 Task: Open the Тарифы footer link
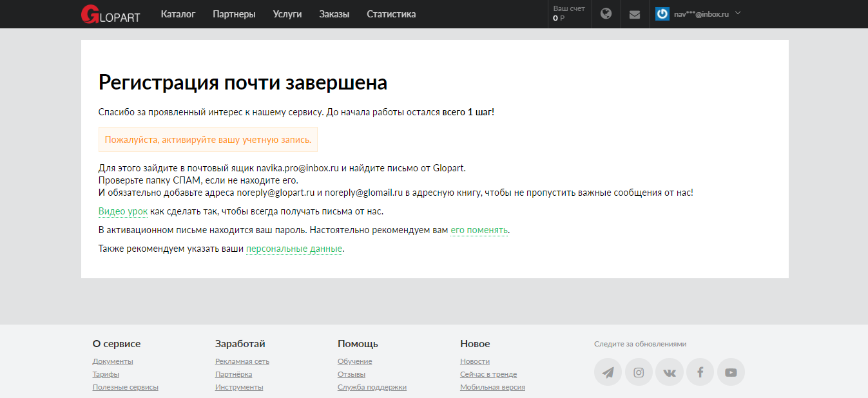click(106, 374)
